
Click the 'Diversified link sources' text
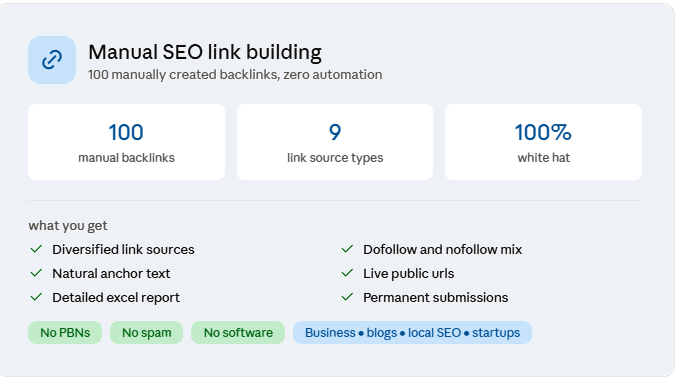tap(123, 250)
